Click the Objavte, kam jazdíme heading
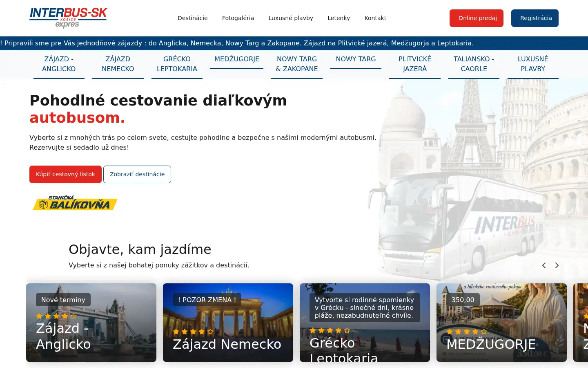Image resolution: width=588 pixels, height=368 pixels. coord(140,249)
